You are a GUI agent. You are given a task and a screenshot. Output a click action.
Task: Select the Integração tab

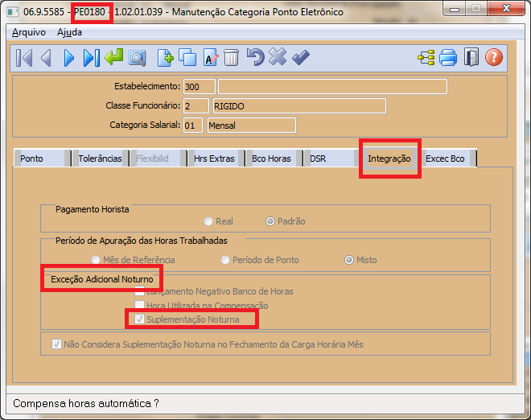coord(389,159)
